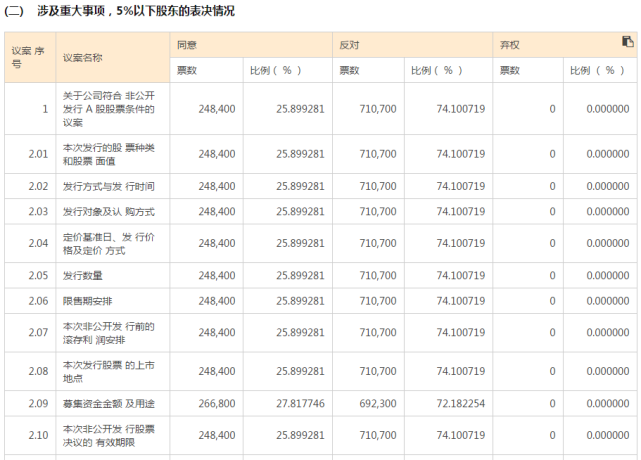
Task: Select proposal number 1 cell
Action: tap(30, 109)
